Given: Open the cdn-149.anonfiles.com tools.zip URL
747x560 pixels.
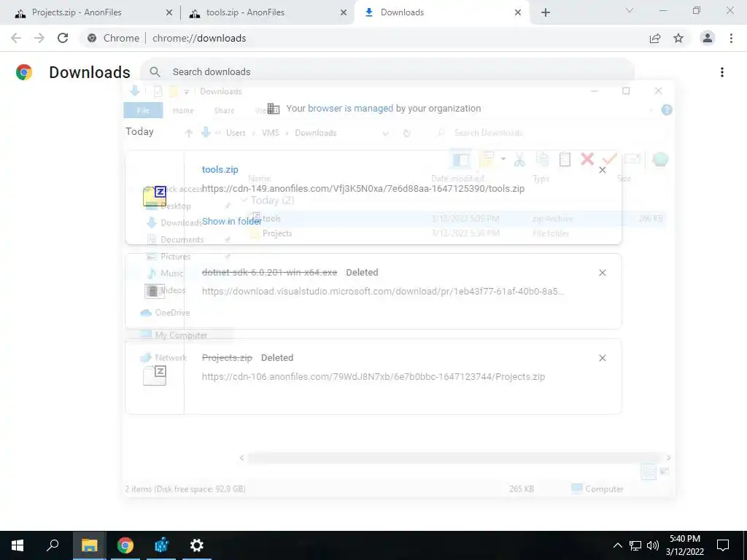Looking at the screenshot, I should point(363,189).
